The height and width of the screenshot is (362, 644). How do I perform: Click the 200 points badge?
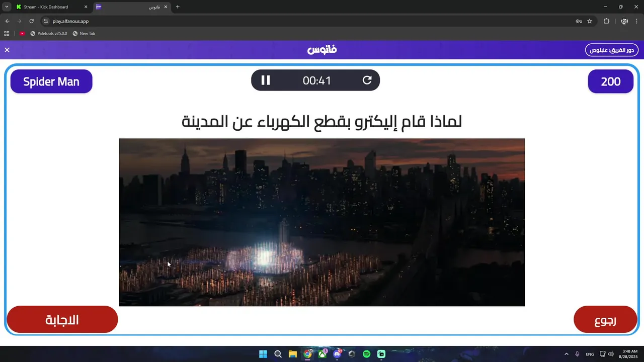(611, 81)
